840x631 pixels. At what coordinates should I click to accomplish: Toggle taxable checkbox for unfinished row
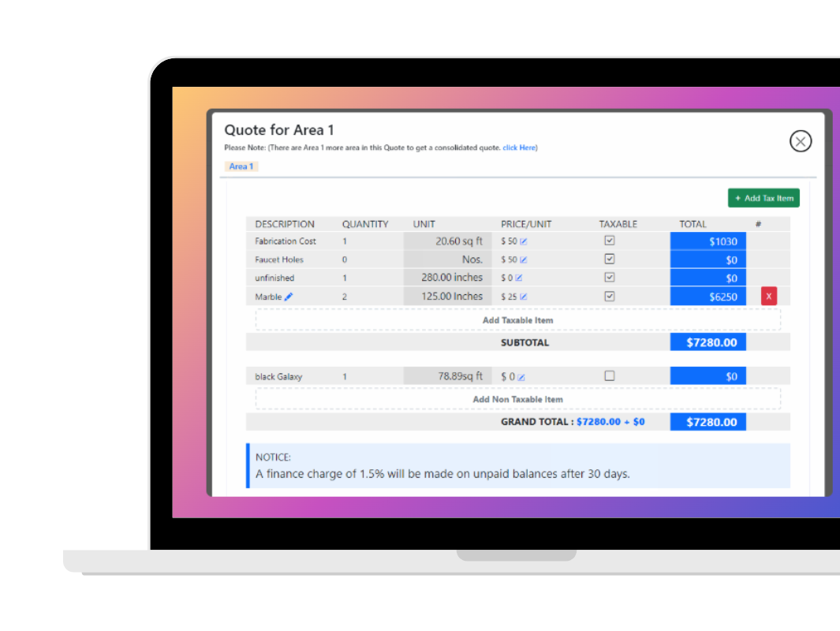pos(609,278)
